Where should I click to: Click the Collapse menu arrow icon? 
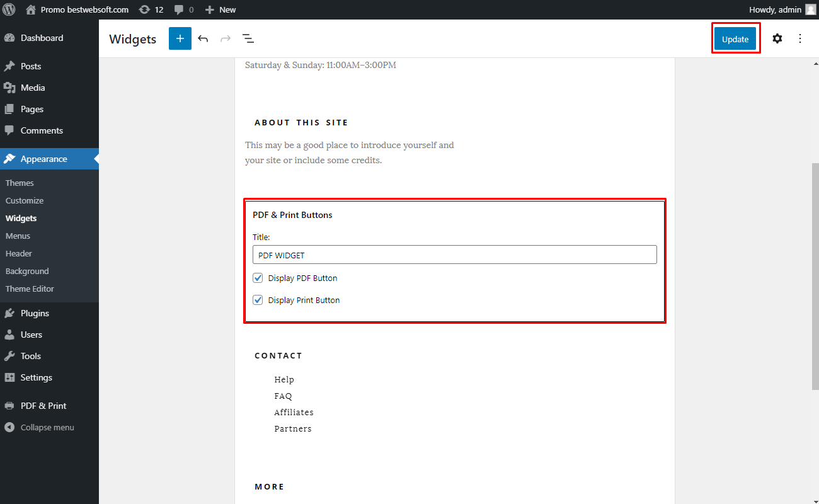point(9,427)
